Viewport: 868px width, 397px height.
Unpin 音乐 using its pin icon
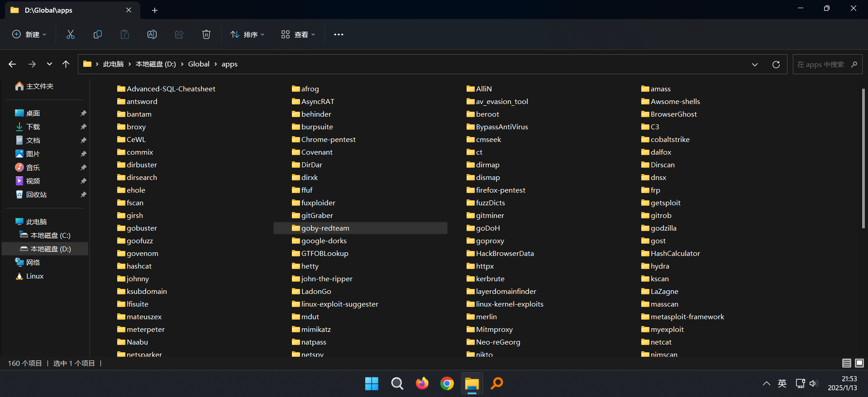83,167
